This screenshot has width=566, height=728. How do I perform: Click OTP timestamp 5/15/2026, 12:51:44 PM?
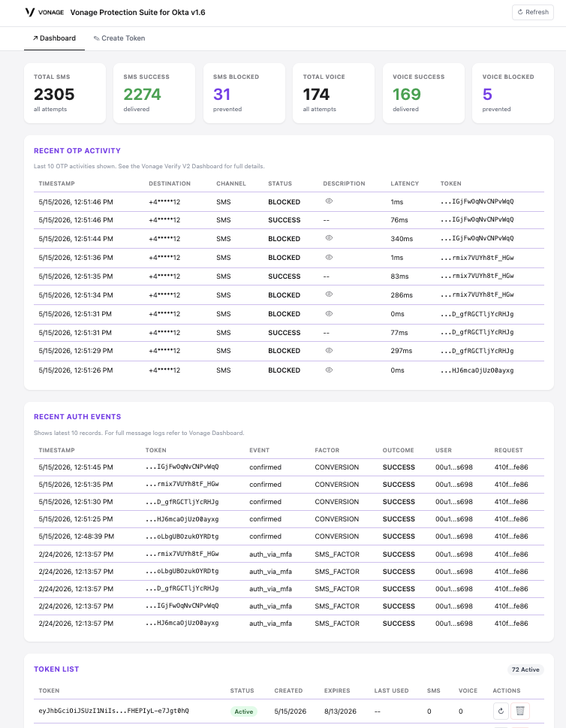(76, 239)
